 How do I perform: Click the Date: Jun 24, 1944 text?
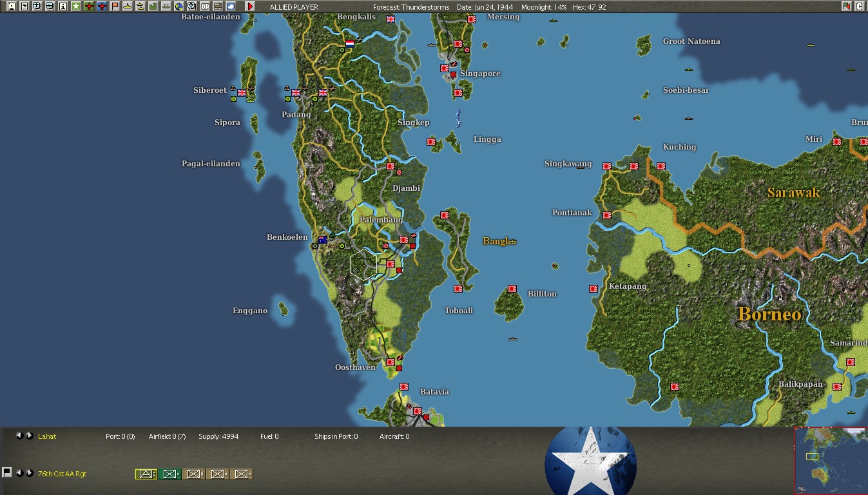(485, 7)
